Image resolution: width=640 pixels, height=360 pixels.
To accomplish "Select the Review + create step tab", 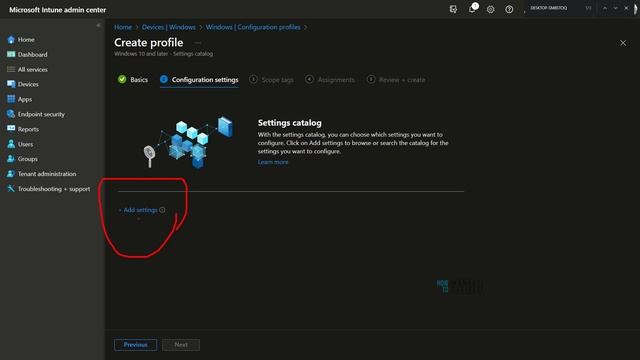I will tap(396, 80).
